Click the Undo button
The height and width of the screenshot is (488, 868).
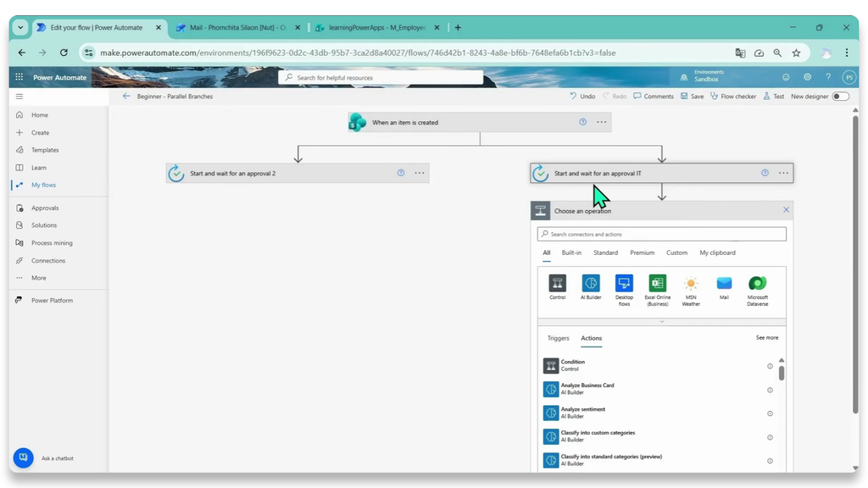pyautogui.click(x=582, y=97)
